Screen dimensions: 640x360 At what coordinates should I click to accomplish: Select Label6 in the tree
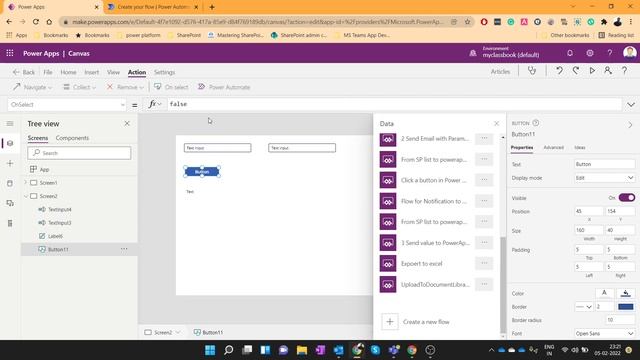[56, 236]
